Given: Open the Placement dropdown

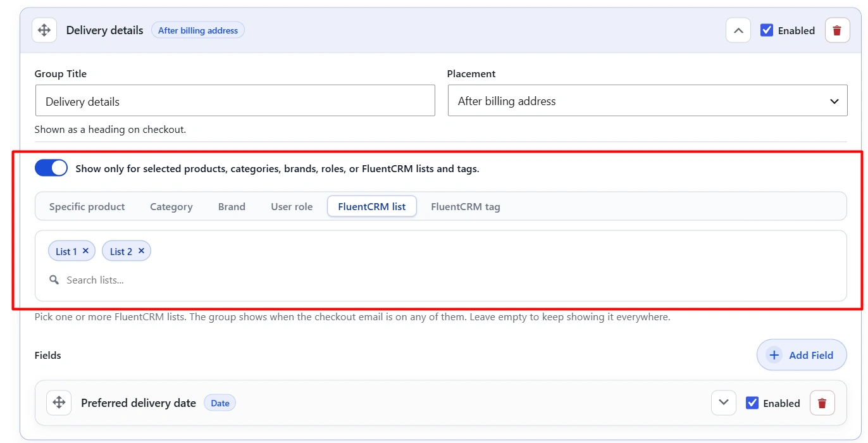Looking at the screenshot, I should pos(647,101).
